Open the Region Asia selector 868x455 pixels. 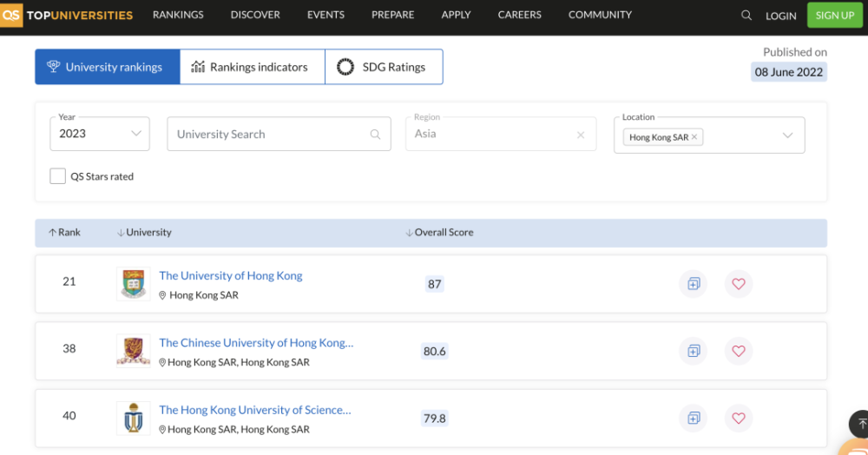[501, 134]
